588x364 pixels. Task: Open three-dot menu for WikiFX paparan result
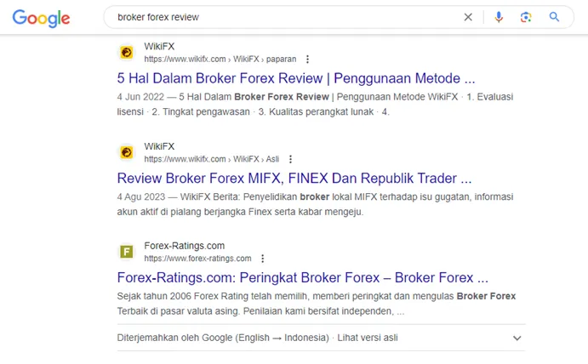coord(307,60)
